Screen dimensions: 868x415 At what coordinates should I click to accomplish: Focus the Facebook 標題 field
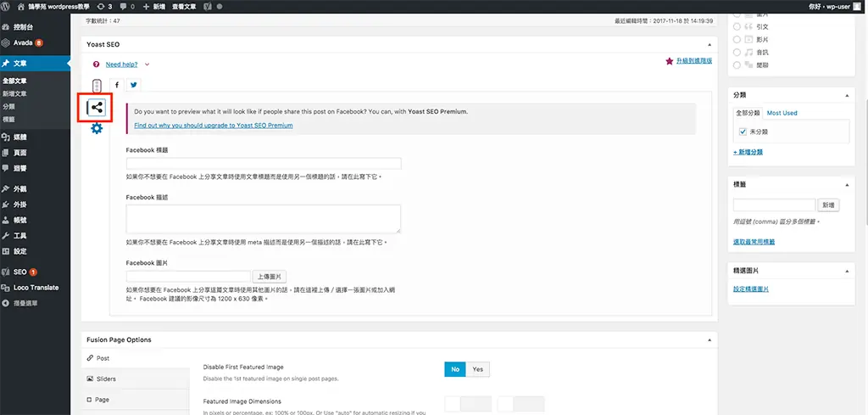264,164
